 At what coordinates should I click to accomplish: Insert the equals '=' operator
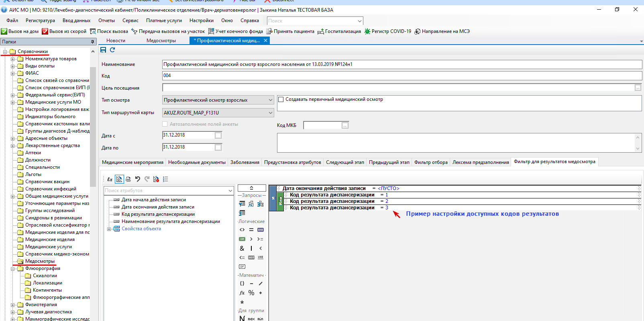[x=251, y=230]
